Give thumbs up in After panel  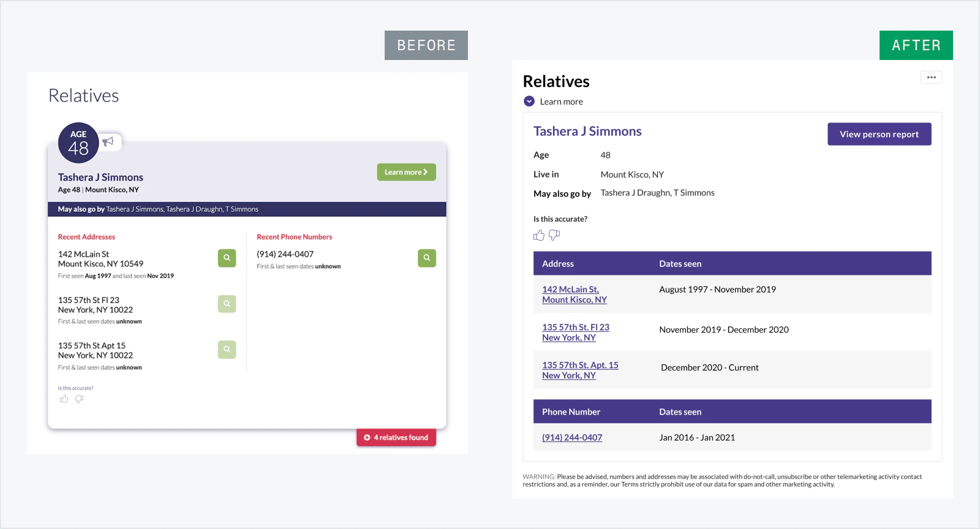[539, 235]
